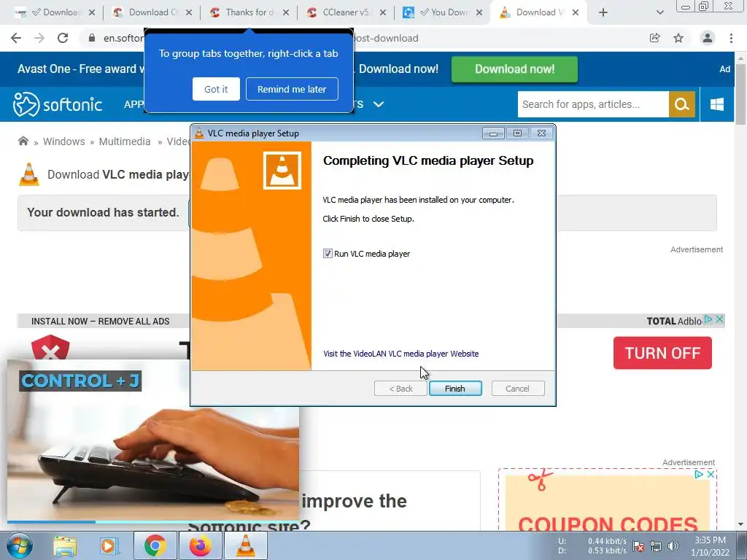This screenshot has width=747, height=560.
Task: Open the Windows Start menu
Action: coord(19,545)
